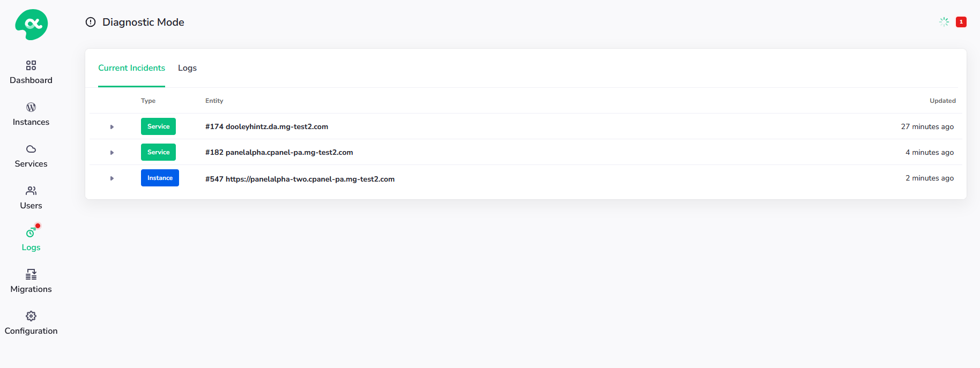The image size is (980, 368).
Task: Click the loading spinner icon
Action: 944,22
